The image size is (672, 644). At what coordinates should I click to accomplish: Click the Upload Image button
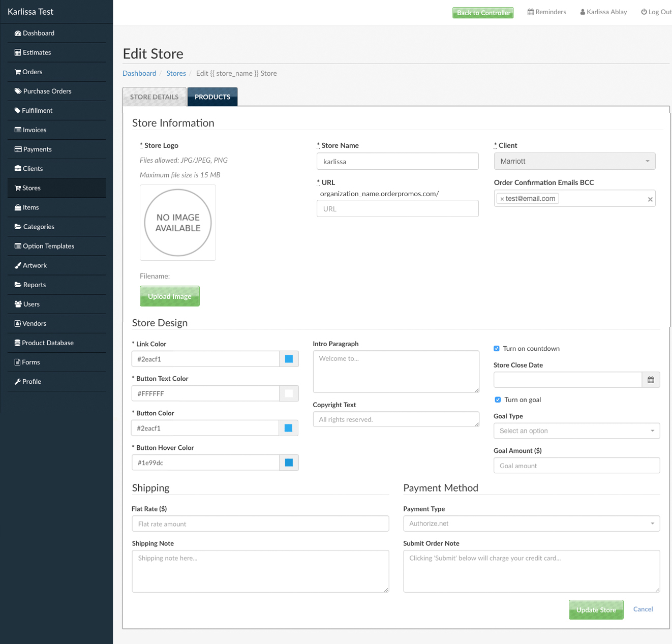click(169, 296)
